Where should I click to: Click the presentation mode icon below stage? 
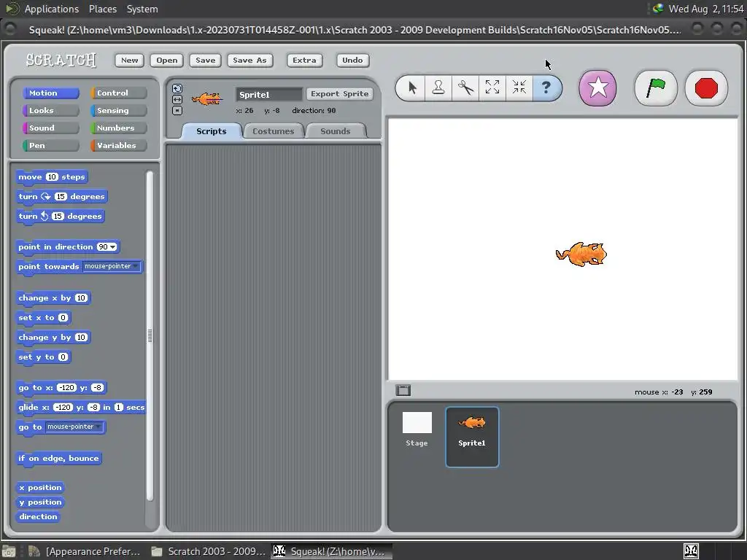pos(403,391)
